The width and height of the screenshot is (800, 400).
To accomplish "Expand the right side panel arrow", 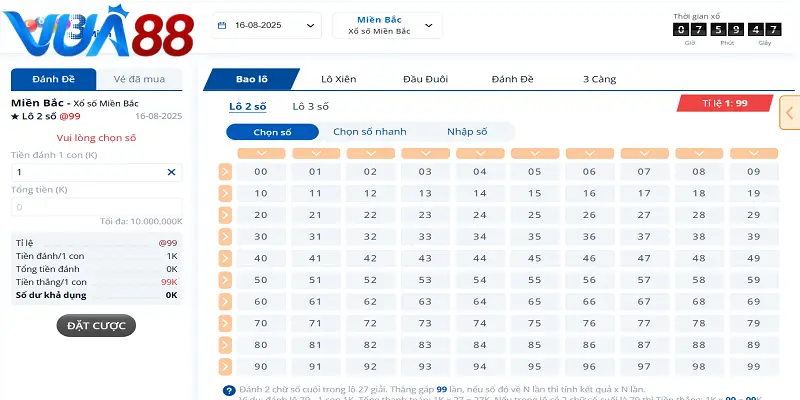I will 789,114.
